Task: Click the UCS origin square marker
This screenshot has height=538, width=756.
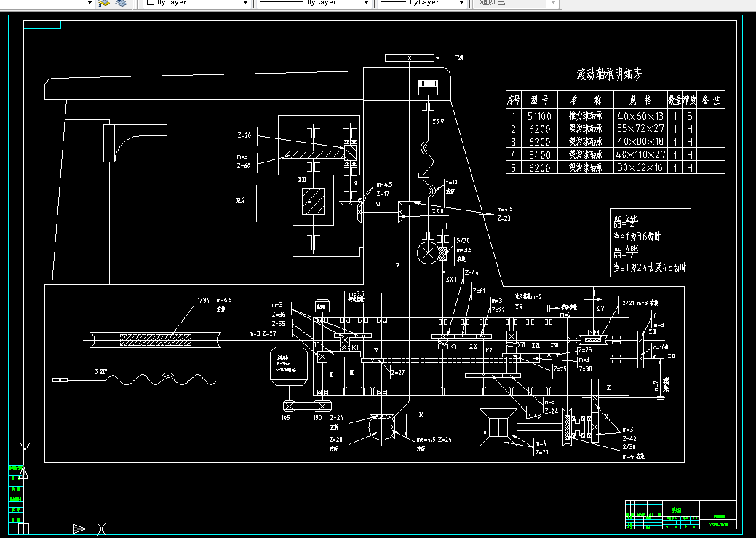Action: 23,529
